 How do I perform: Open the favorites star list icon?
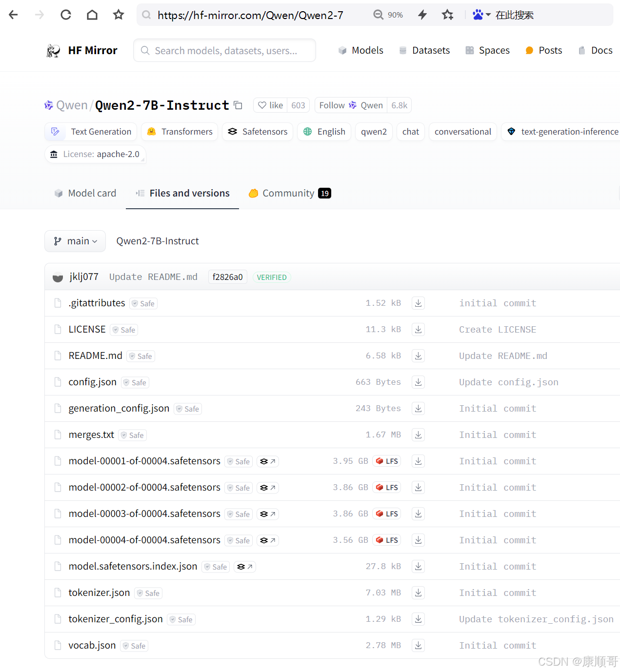tap(447, 15)
